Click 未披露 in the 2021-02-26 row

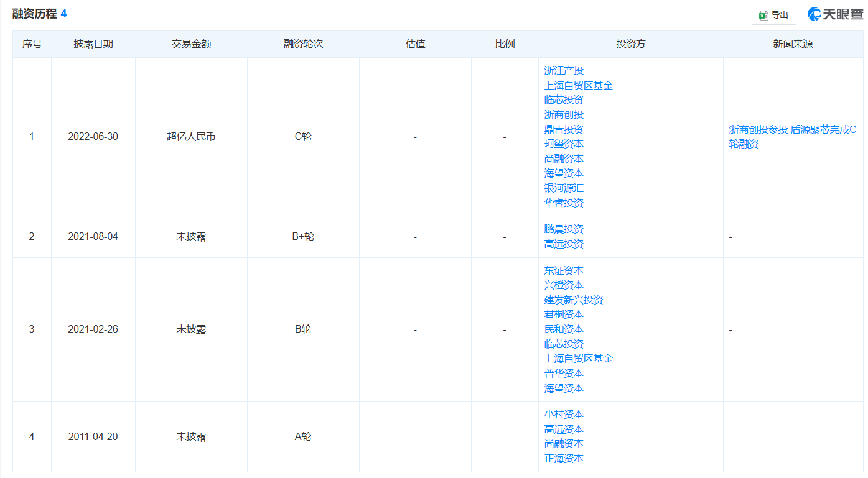tap(191, 329)
